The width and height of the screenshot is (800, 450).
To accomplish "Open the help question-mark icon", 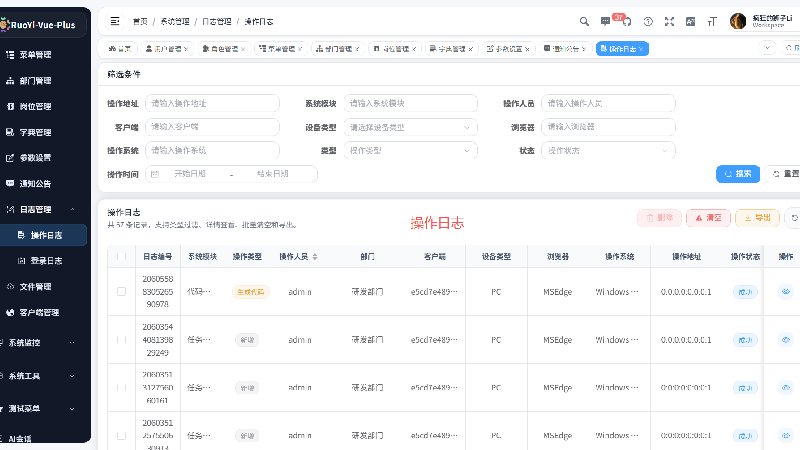I will tap(648, 21).
